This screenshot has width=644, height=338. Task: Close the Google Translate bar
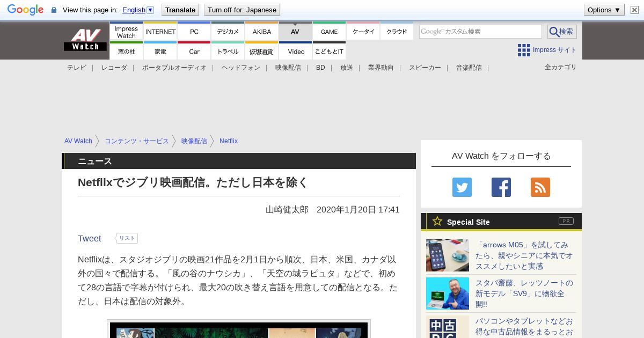[x=635, y=10]
